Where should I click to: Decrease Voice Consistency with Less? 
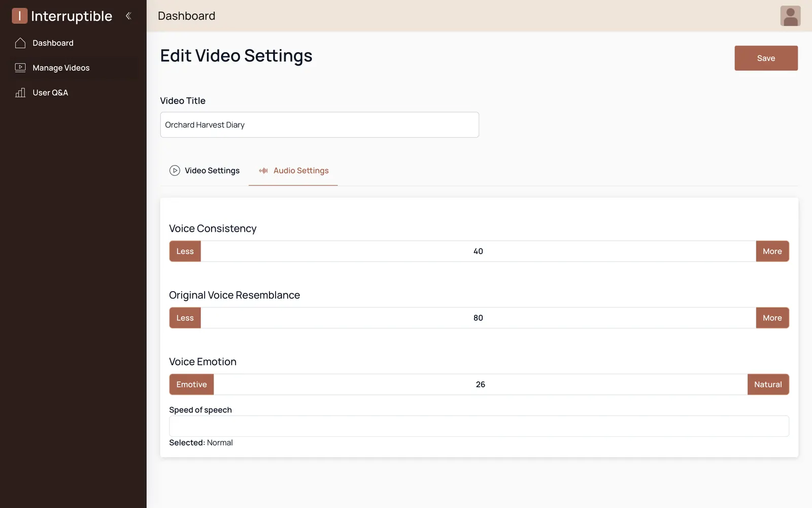185,251
